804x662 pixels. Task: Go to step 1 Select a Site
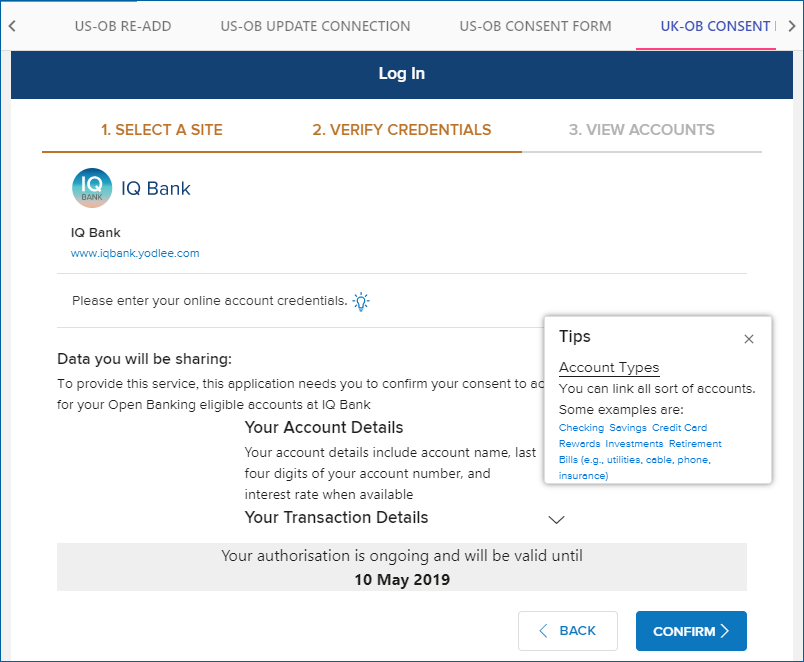point(162,130)
